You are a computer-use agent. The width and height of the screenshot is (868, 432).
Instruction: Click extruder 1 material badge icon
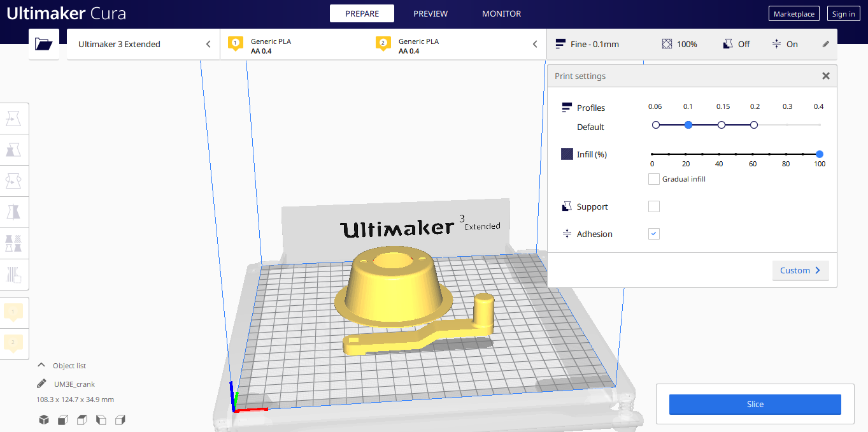(236, 44)
